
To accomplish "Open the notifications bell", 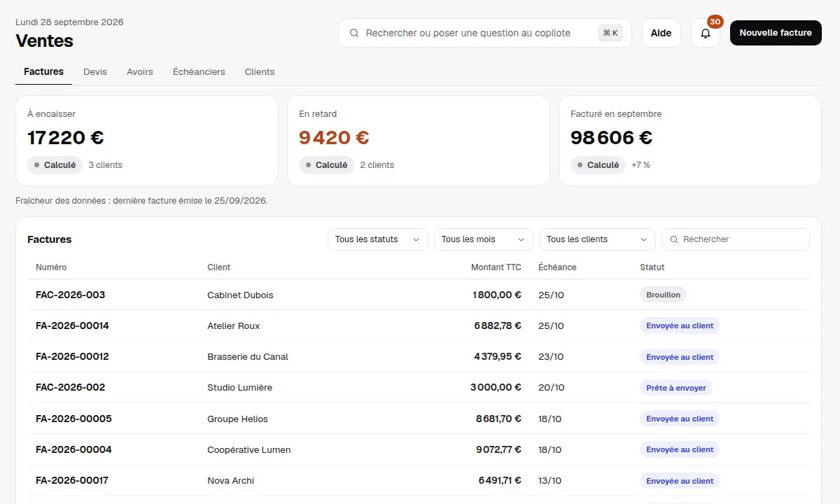I will click(x=706, y=33).
